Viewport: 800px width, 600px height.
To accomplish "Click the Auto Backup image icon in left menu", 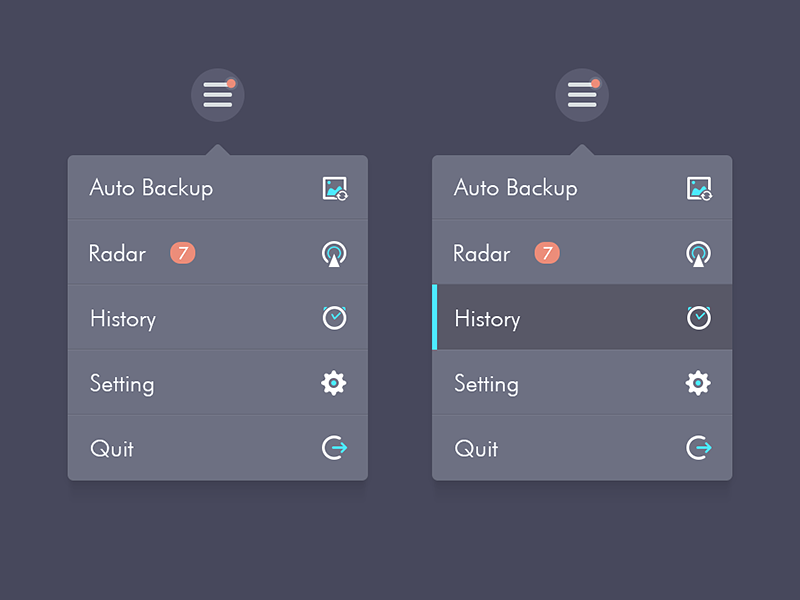I will pyautogui.click(x=335, y=188).
